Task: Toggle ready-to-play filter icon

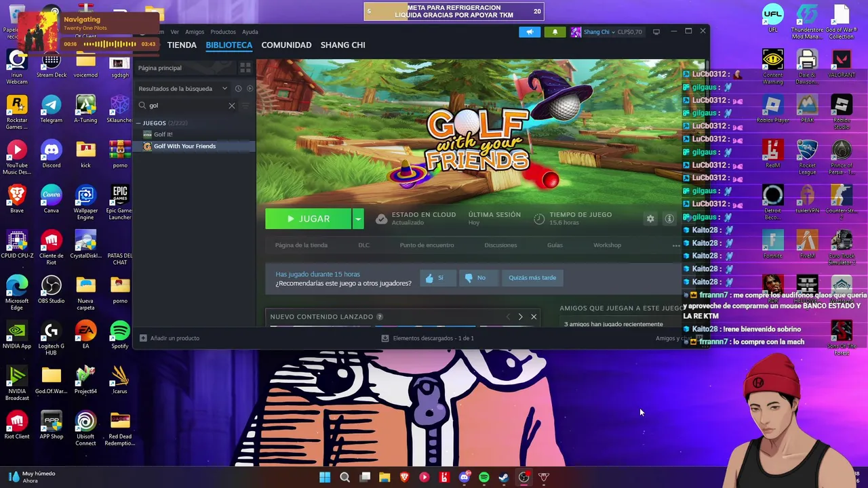Action: (x=250, y=89)
